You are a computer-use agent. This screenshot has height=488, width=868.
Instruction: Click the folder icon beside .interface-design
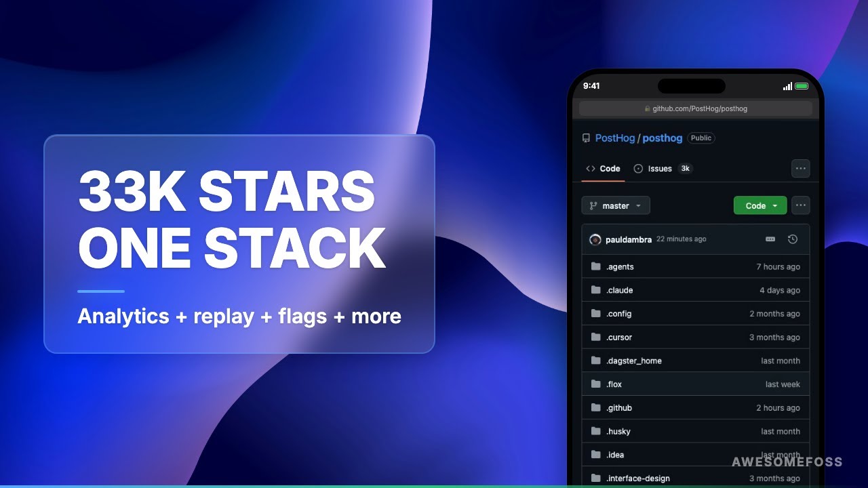[x=595, y=478]
